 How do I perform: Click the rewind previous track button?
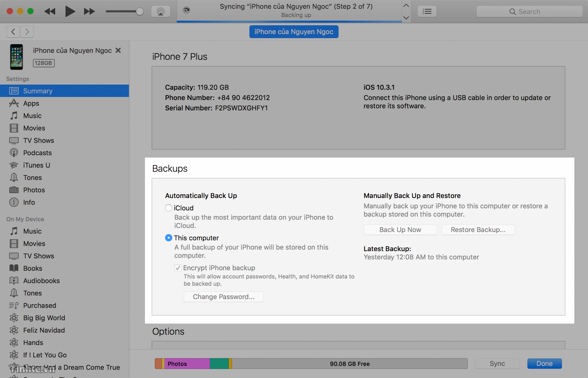click(x=50, y=11)
